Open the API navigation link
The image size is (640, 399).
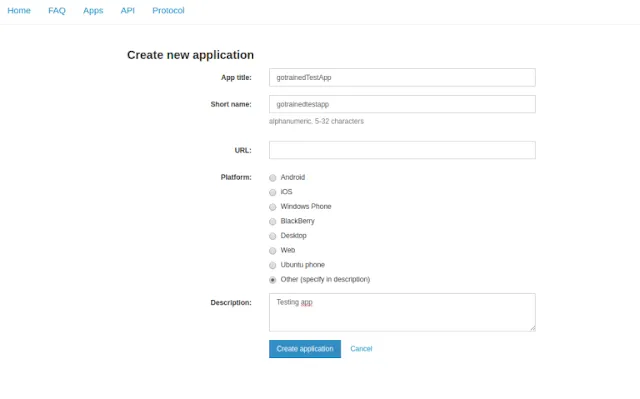click(127, 11)
